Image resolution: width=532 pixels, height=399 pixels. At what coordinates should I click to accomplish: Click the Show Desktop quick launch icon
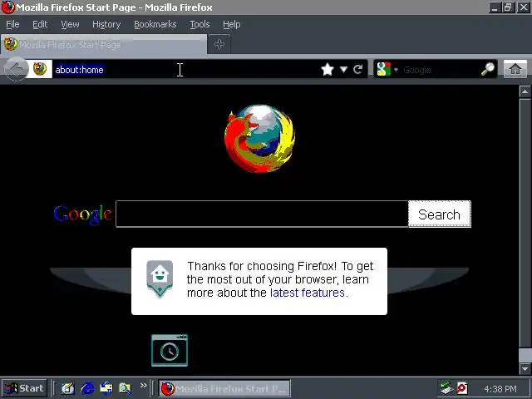[x=68, y=388]
